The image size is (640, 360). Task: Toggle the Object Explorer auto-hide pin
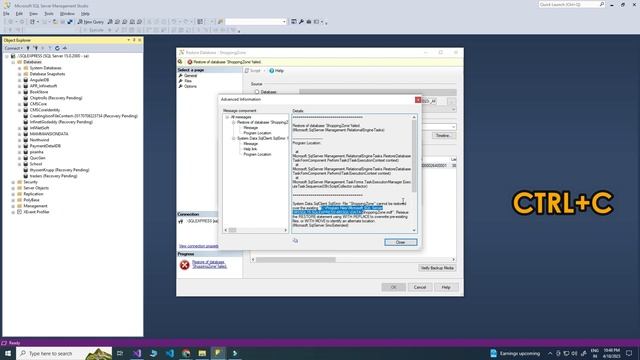[x=134, y=40]
